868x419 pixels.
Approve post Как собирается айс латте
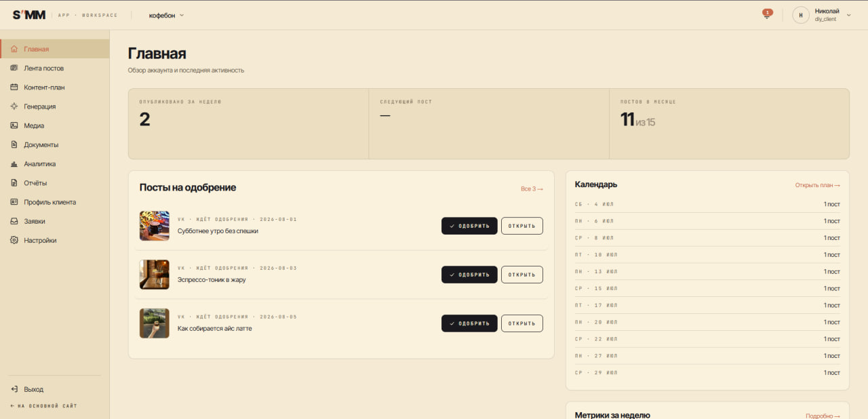(469, 323)
